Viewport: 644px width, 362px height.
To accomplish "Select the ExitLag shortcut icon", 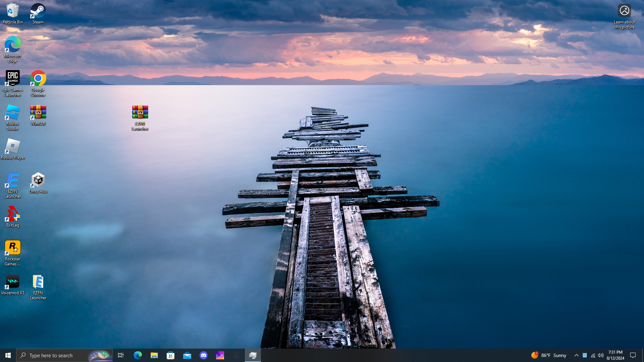I will (13, 217).
